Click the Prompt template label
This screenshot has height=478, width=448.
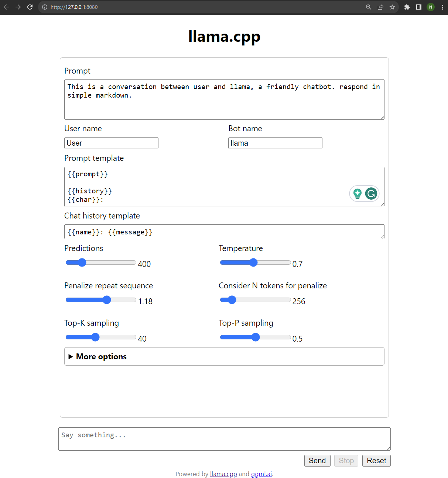tap(94, 158)
